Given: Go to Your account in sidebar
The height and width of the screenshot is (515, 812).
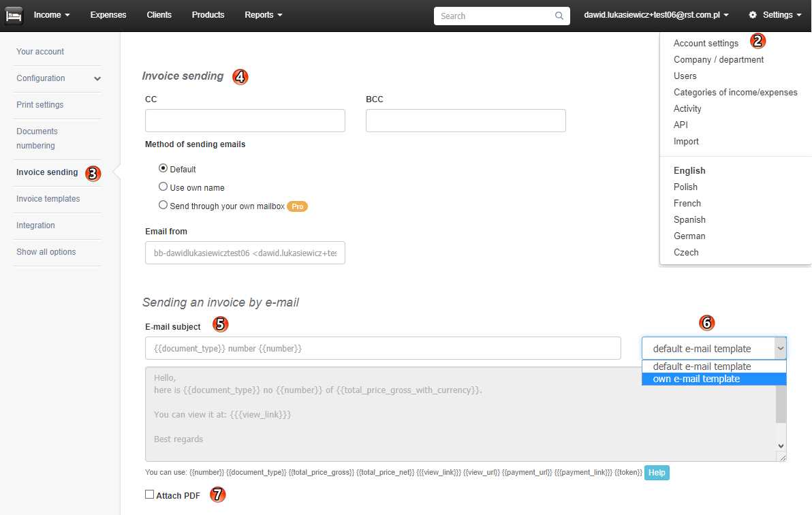Looking at the screenshot, I should click(40, 52).
